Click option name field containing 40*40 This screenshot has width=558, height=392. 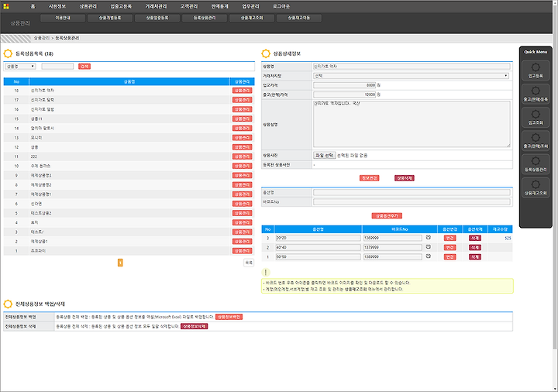318,247
